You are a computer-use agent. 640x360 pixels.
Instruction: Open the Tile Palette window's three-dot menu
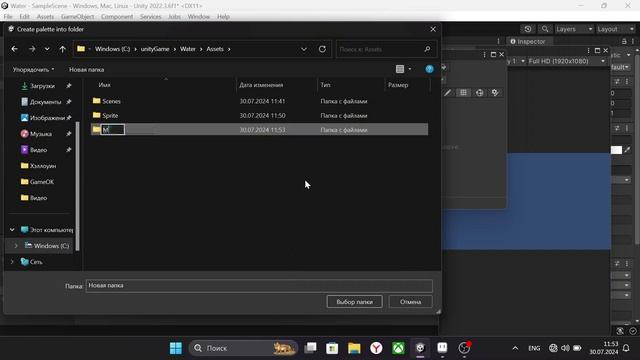click(484, 55)
